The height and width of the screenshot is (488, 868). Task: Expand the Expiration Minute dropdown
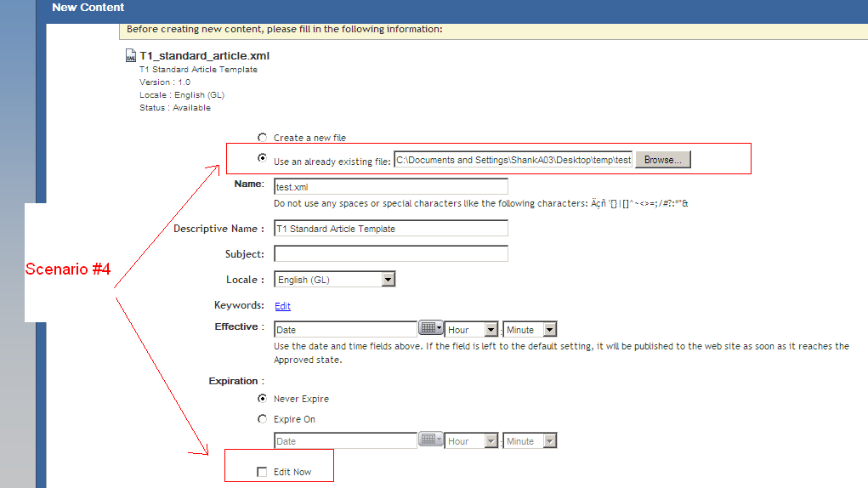point(530,441)
